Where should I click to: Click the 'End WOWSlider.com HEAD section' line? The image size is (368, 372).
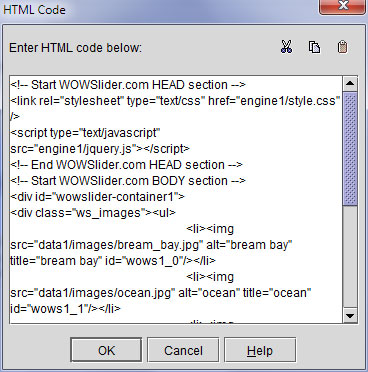[126, 165]
